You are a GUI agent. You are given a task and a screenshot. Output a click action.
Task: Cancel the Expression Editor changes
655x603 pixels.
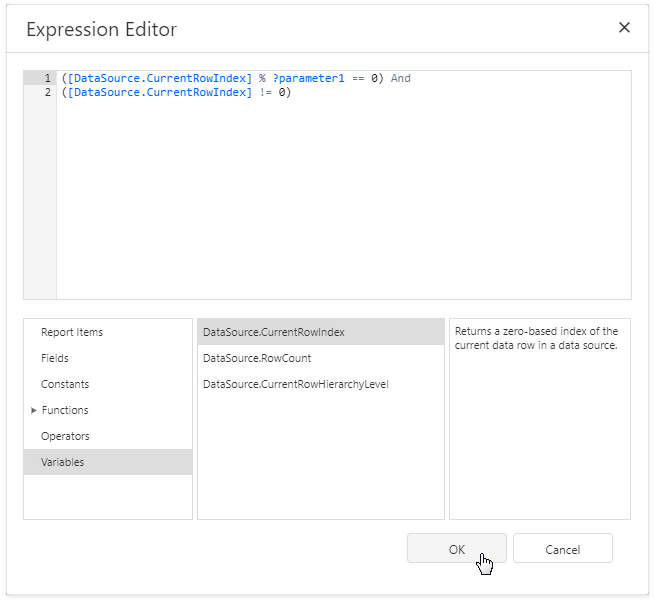tap(563, 549)
